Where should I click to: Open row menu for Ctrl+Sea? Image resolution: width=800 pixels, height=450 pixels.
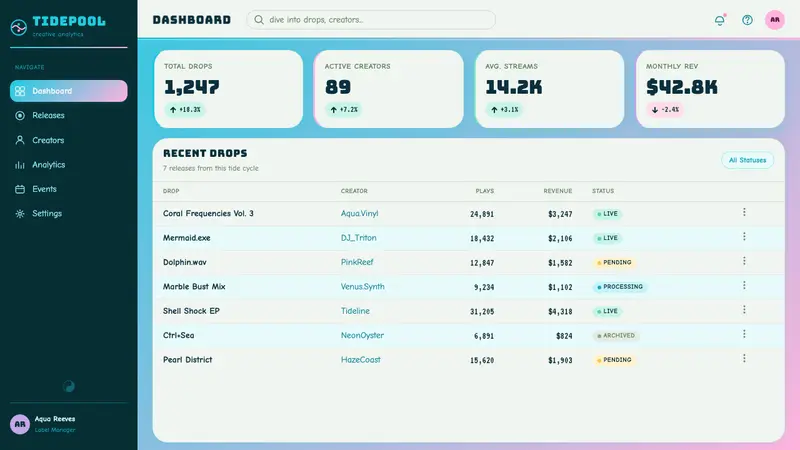point(744,334)
